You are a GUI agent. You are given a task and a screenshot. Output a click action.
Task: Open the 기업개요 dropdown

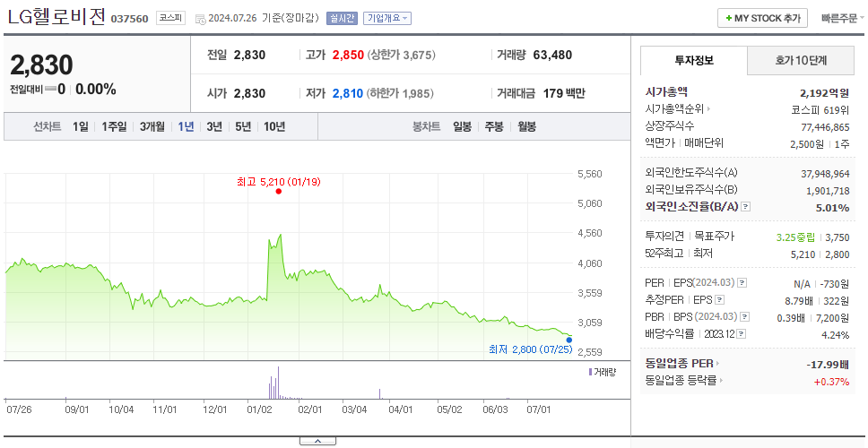[387, 18]
